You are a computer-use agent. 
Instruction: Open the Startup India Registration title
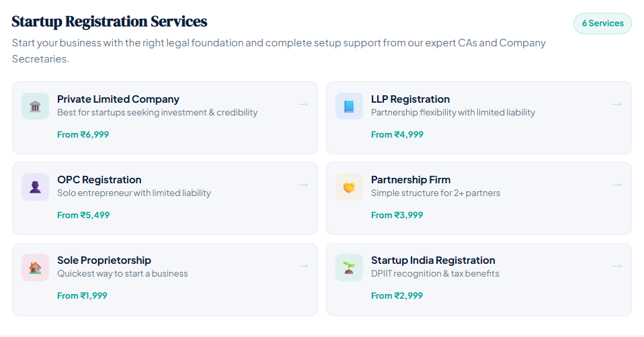pos(433,260)
